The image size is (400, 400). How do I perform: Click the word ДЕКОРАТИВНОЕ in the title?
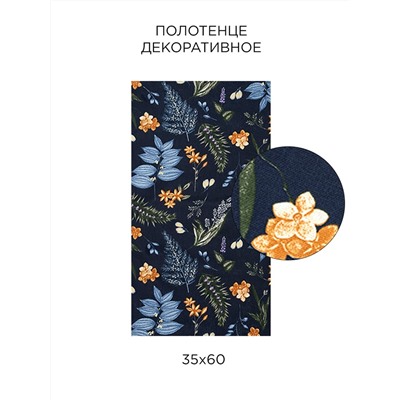201,48
